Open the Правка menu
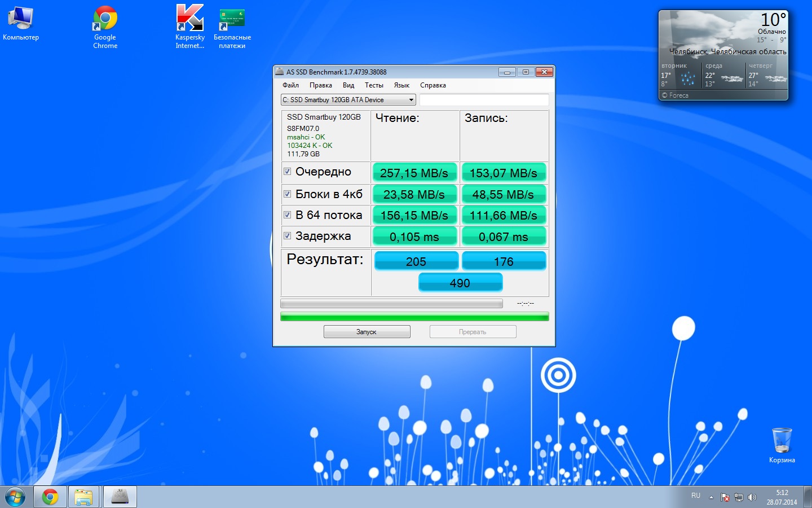The image size is (812, 508). coord(320,85)
